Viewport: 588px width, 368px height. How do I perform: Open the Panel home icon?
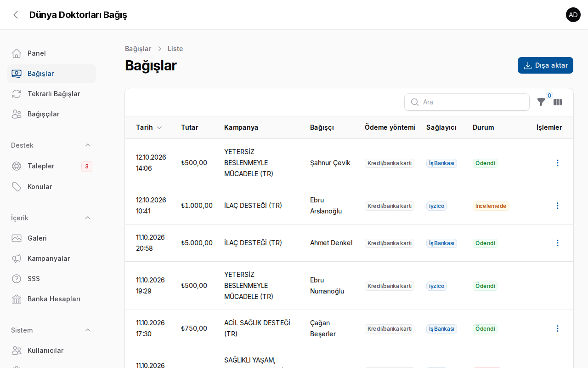(x=17, y=53)
